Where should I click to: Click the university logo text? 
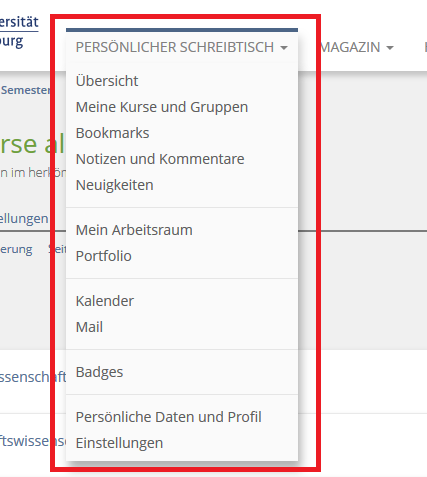point(19,32)
